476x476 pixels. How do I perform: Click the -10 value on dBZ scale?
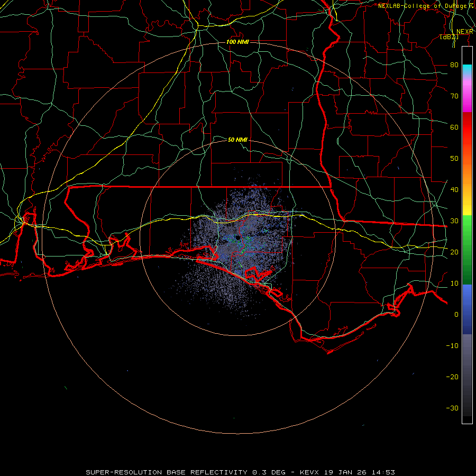click(x=452, y=346)
